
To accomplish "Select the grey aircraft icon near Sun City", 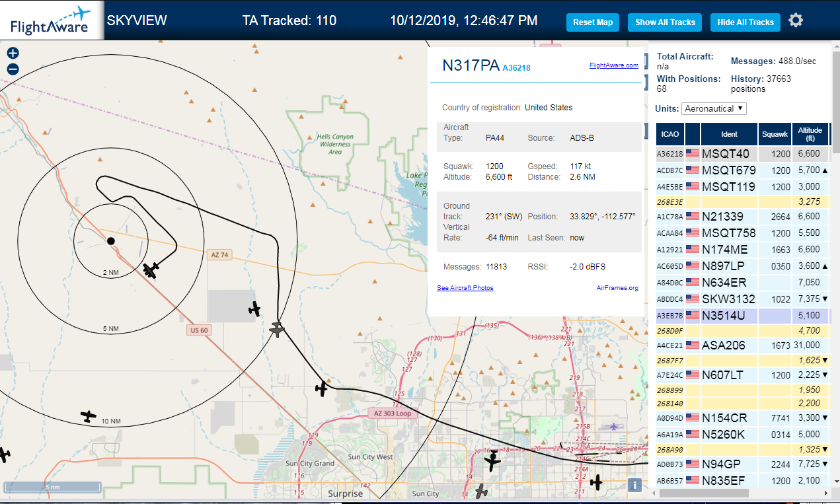I will click(482, 491).
